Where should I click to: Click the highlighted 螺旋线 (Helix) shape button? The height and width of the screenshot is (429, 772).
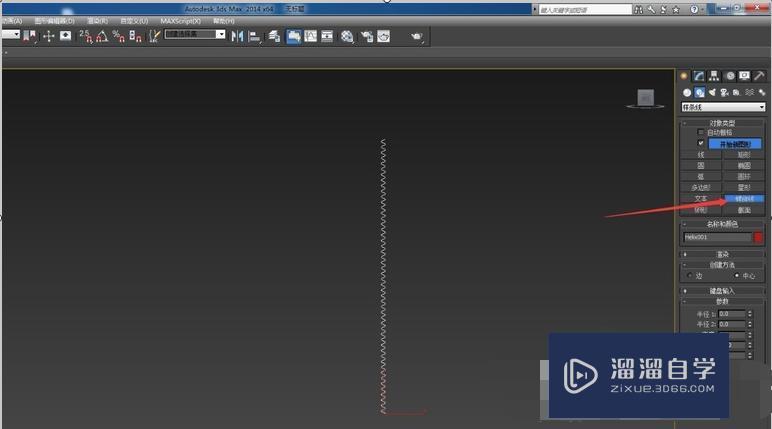point(744,198)
